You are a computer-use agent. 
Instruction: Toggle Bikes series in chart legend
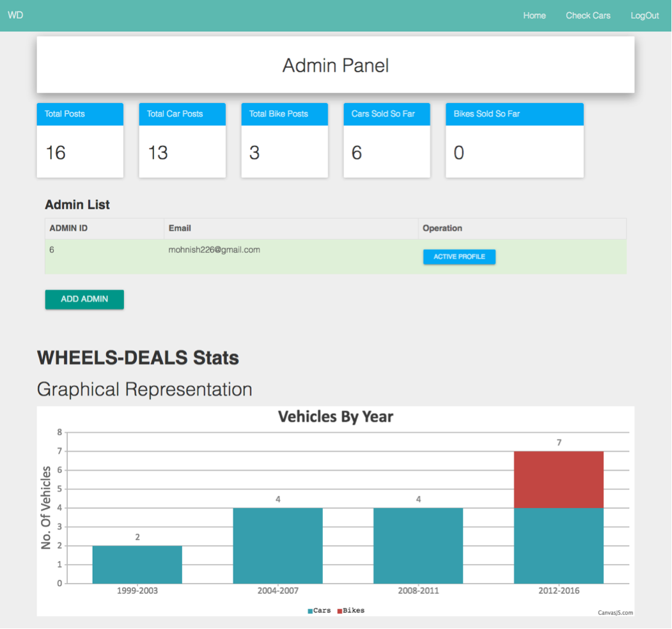pyautogui.click(x=350, y=610)
